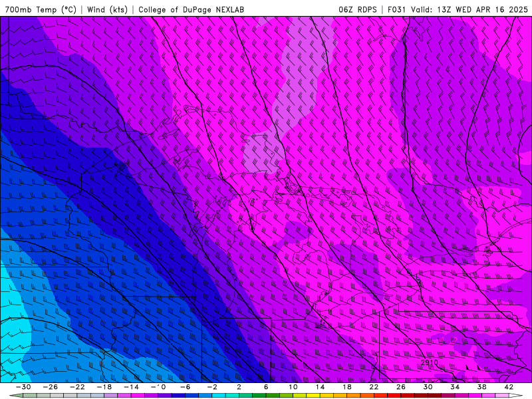This screenshot has width=532, height=399.
Task: Click the 'F031' forecast hour label
Action: [397, 9]
